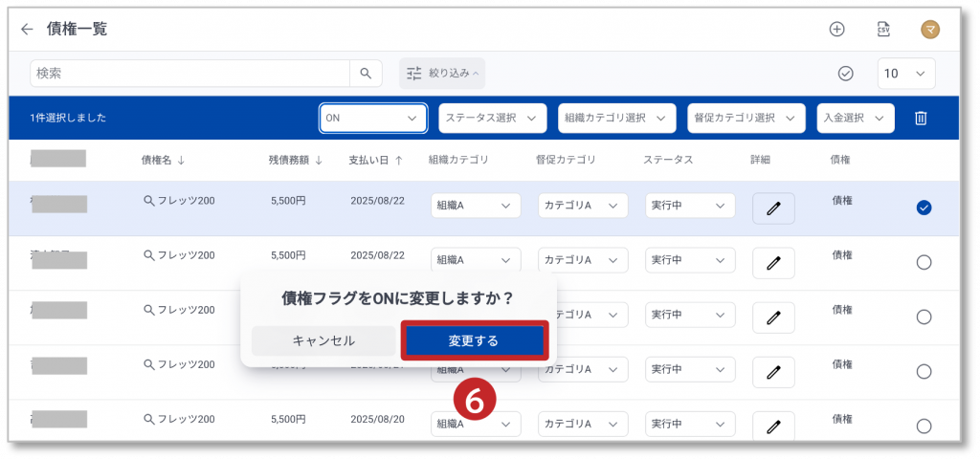Click the キャンセル button
The image size is (980, 459).
[x=323, y=340]
